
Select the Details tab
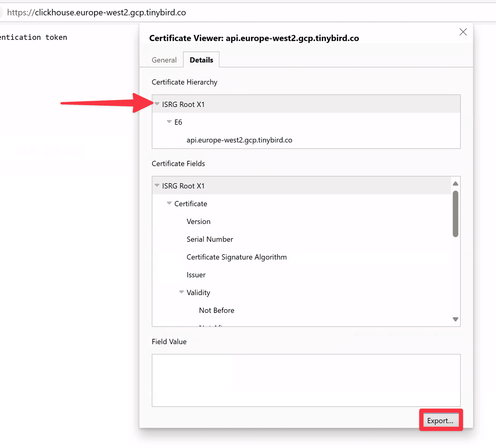coord(201,60)
